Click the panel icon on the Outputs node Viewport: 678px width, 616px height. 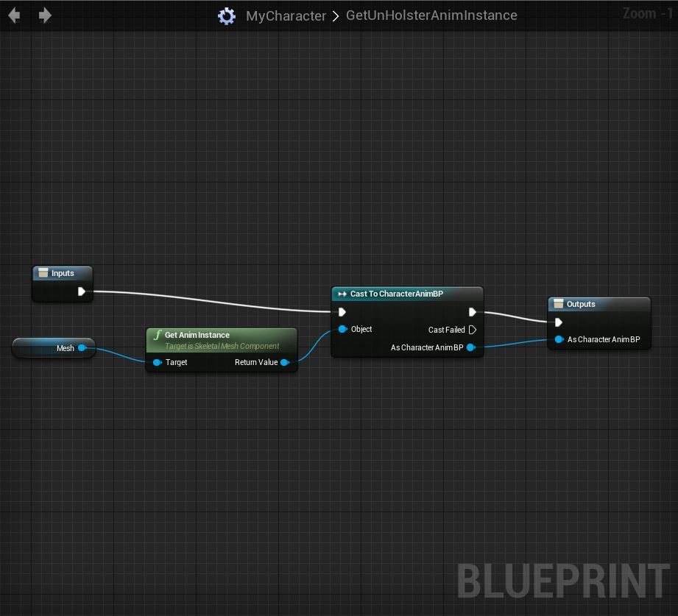(559, 304)
